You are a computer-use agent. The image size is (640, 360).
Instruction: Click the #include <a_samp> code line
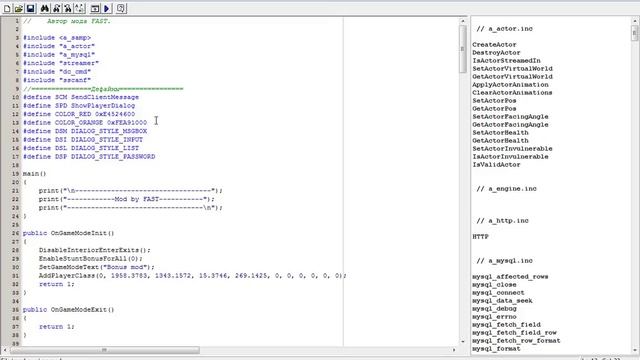coord(57,38)
